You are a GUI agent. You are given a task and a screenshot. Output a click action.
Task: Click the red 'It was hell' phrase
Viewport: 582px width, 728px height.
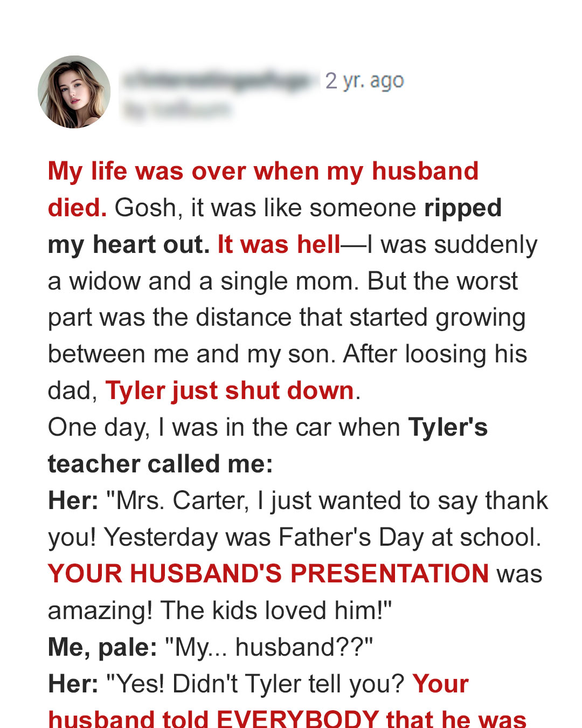[x=279, y=244]
